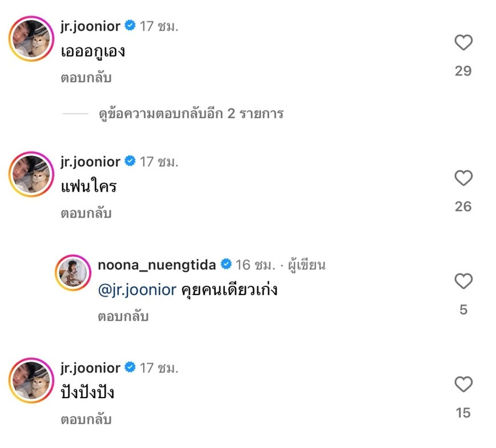496x448 pixels.
Task: Reply to noona_nuengtida's comment
Action: 123,317
